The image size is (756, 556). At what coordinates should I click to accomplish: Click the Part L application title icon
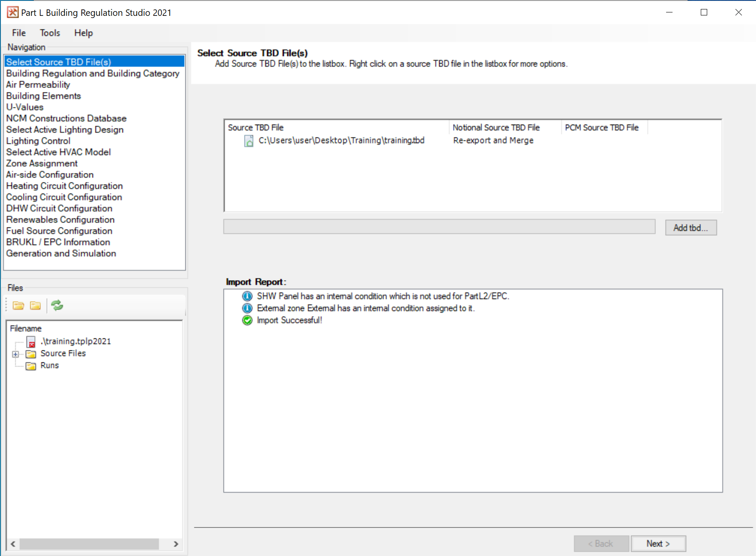[13, 12]
